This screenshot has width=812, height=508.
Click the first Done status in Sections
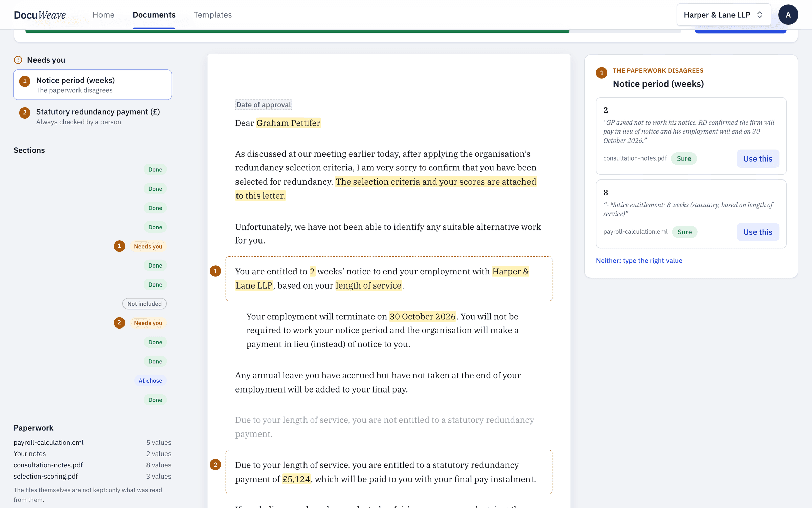pyautogui.click(x=155, y=169)
